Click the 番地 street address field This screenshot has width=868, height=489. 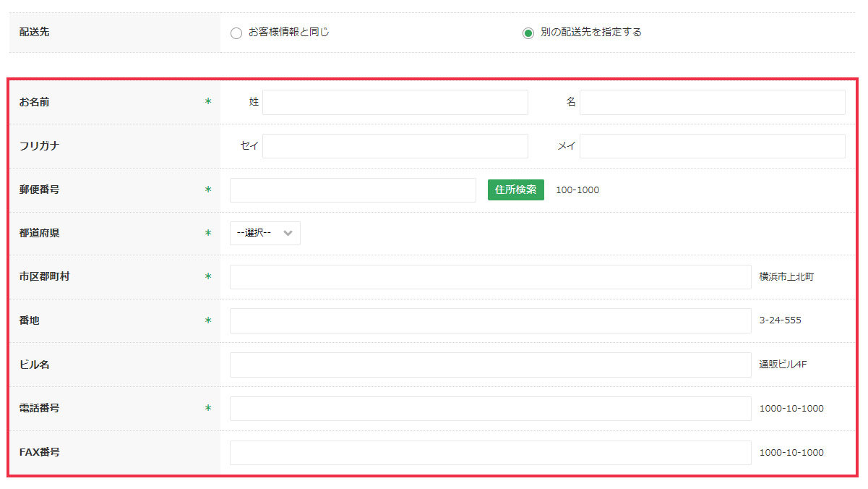490,321
